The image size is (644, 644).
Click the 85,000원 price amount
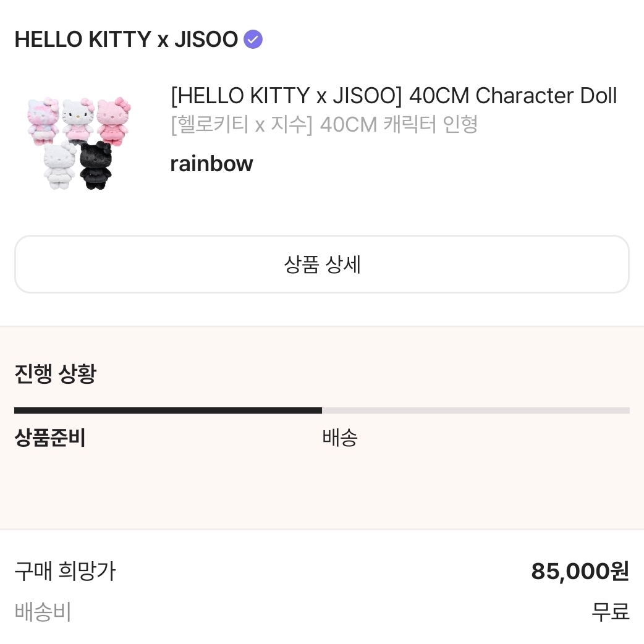click(580, 571)
